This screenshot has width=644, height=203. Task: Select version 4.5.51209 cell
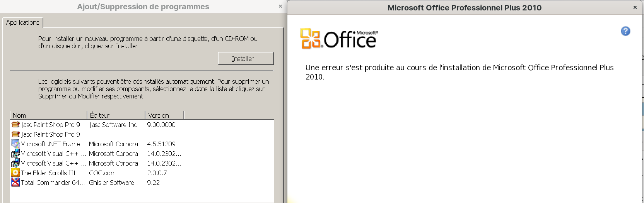[161, 144]
